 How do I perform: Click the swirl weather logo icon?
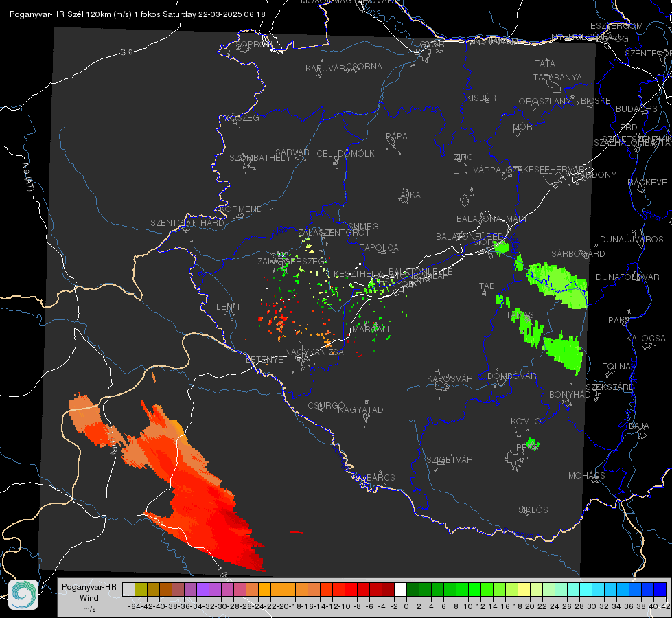point(23,595)
